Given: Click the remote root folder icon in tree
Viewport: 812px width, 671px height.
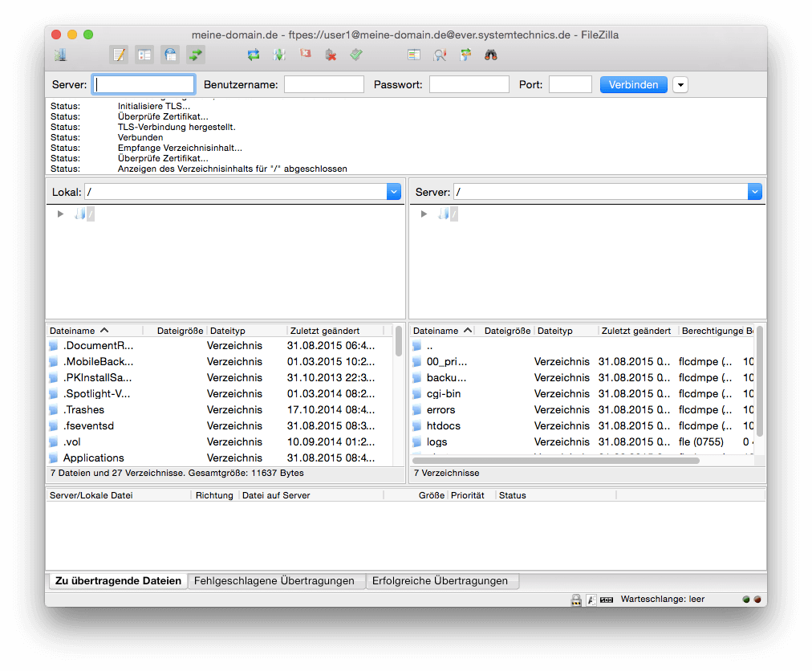Looking at the screenshot, I should (444, 213).
